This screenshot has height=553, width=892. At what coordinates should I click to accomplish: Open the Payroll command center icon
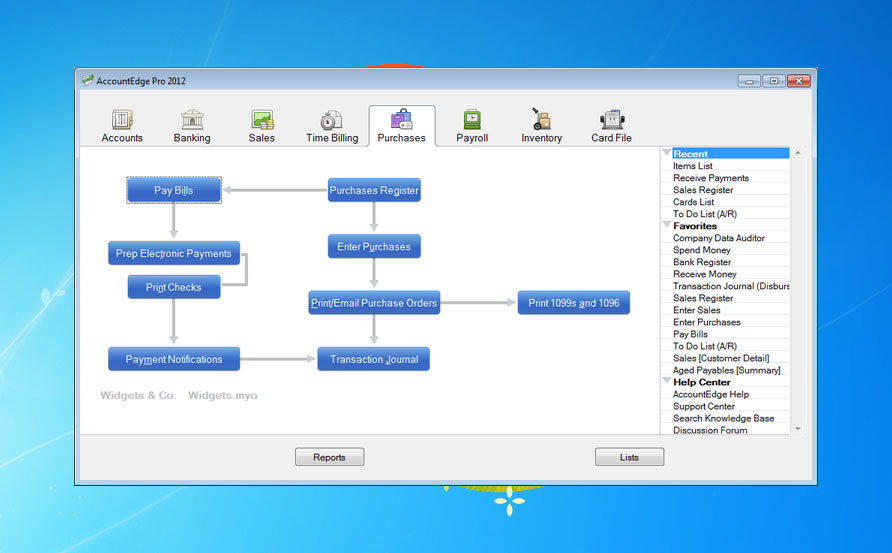(x=472, y=119)
